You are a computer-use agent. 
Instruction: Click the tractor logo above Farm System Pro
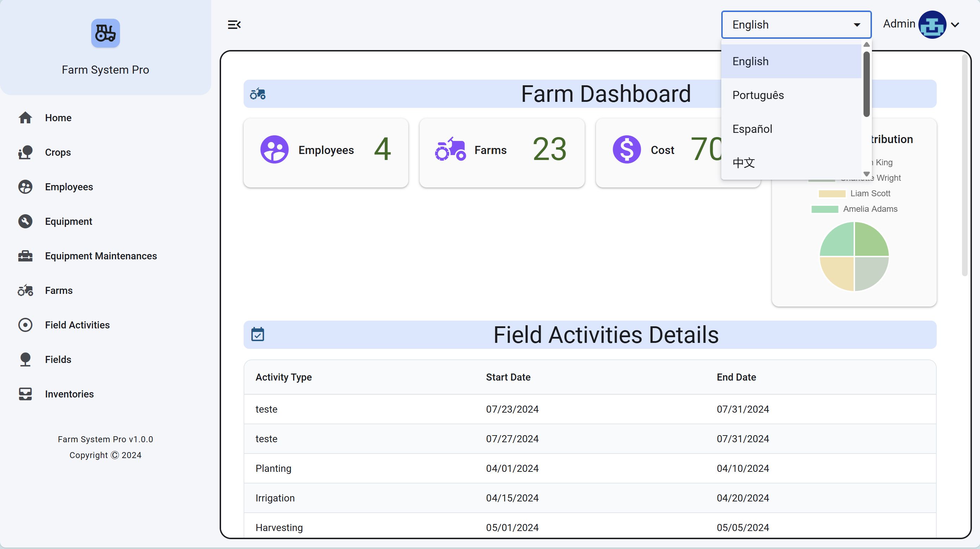tap(105, 33)
